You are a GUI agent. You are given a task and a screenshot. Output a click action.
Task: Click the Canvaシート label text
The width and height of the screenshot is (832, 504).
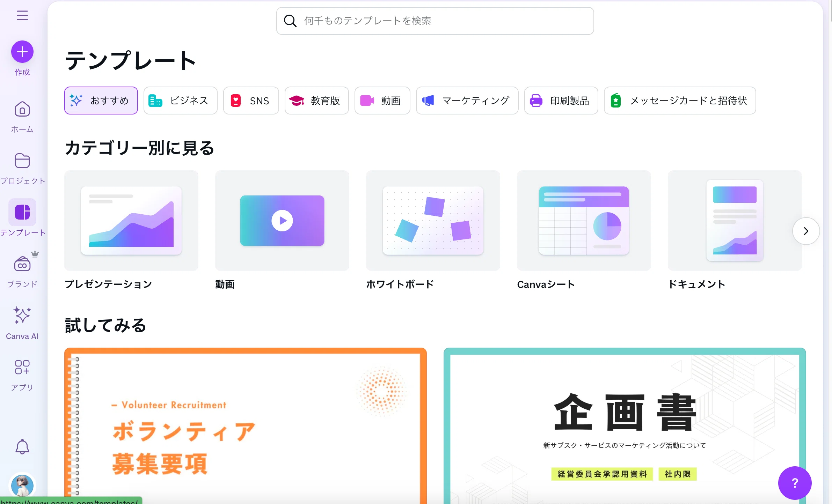tap(546, 284)
